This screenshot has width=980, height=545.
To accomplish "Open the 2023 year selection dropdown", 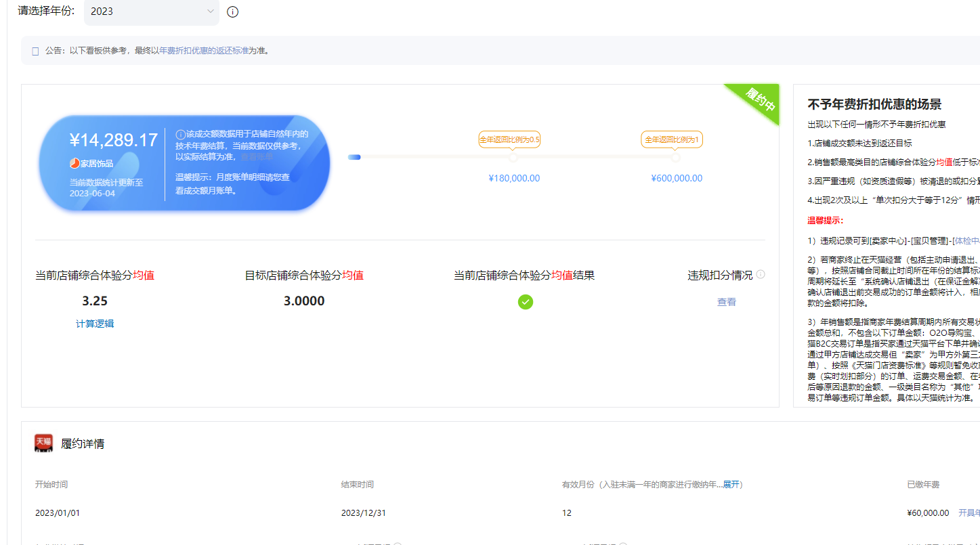I will [152, 12].
